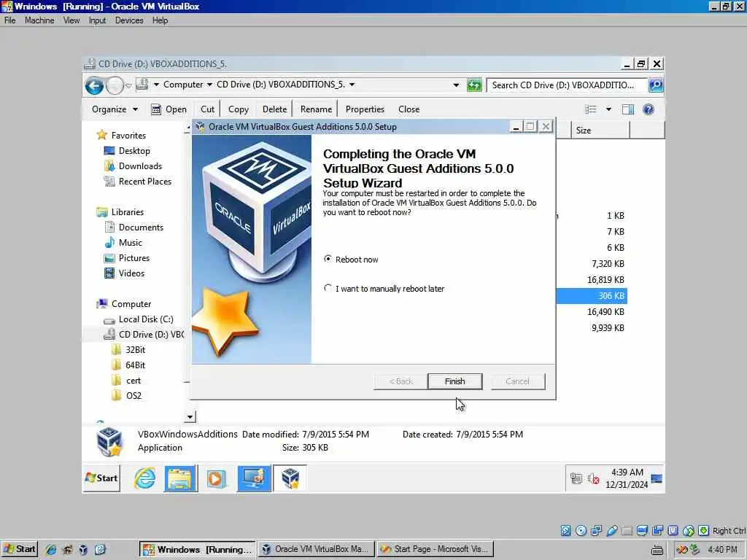Click Close in the Explorer toolbar
The image size is (747, 560).
(409, 109)
